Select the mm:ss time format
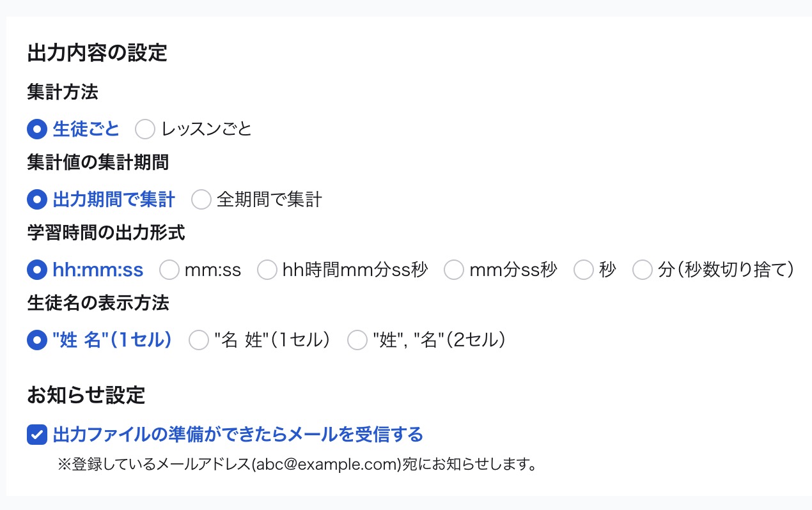Image resolution: width=812 pixels, height=510 pixels. click(x=169, y=270)
